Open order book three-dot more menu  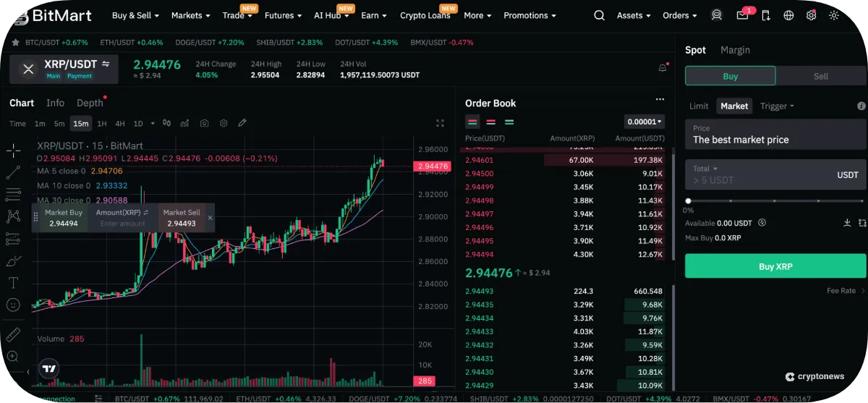tap(660, 100)
